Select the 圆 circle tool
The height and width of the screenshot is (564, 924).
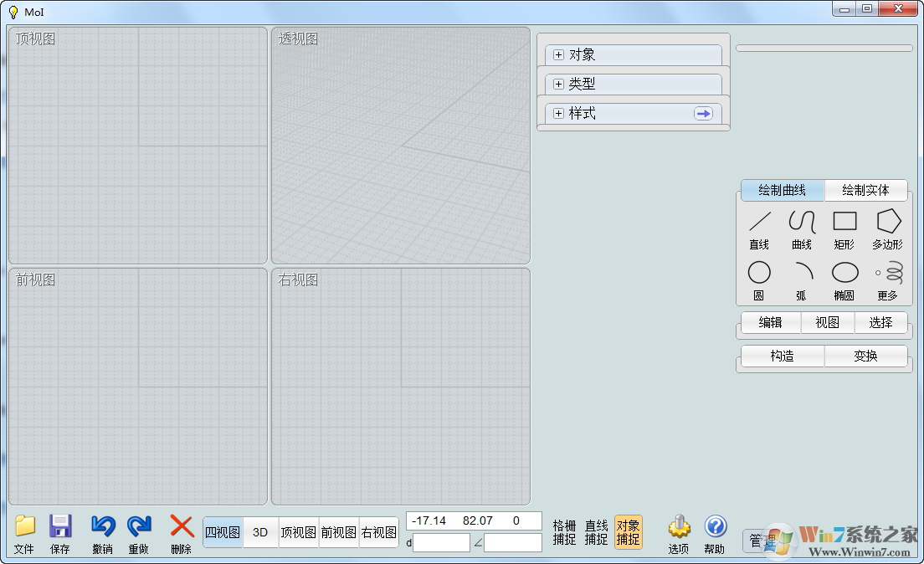[758, 278]
